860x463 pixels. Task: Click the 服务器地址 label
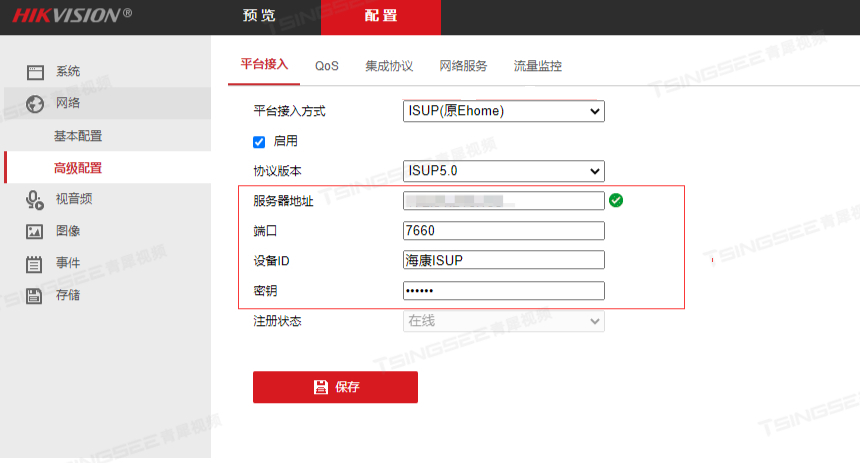pyautogui.click(x=283, y=201)
